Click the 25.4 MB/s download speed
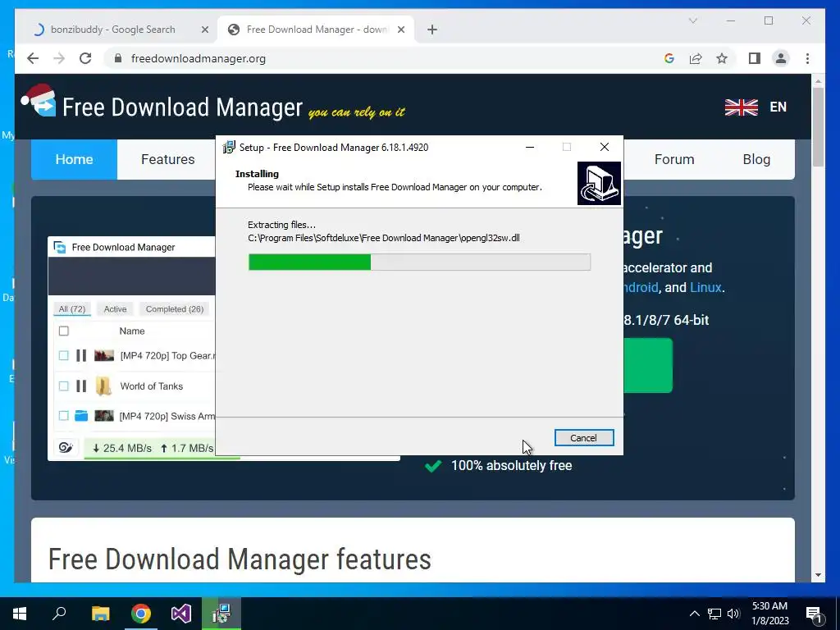The height and width of the screenshot is (630, 840). pos(122,449)
